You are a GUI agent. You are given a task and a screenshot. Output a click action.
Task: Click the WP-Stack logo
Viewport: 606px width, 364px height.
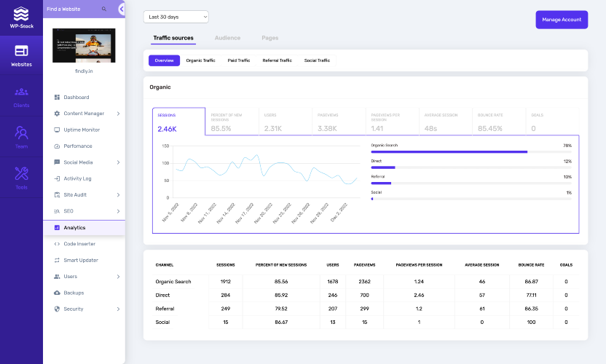21,17
